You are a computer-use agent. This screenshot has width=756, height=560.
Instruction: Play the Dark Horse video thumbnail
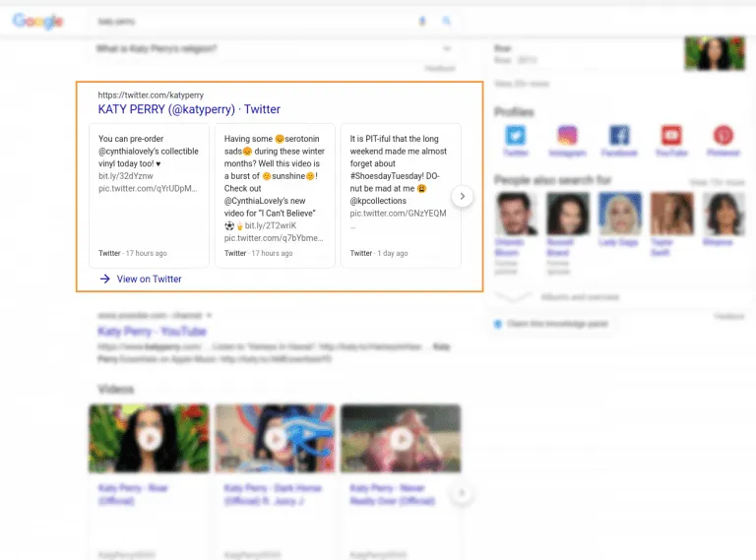(275, 438)
